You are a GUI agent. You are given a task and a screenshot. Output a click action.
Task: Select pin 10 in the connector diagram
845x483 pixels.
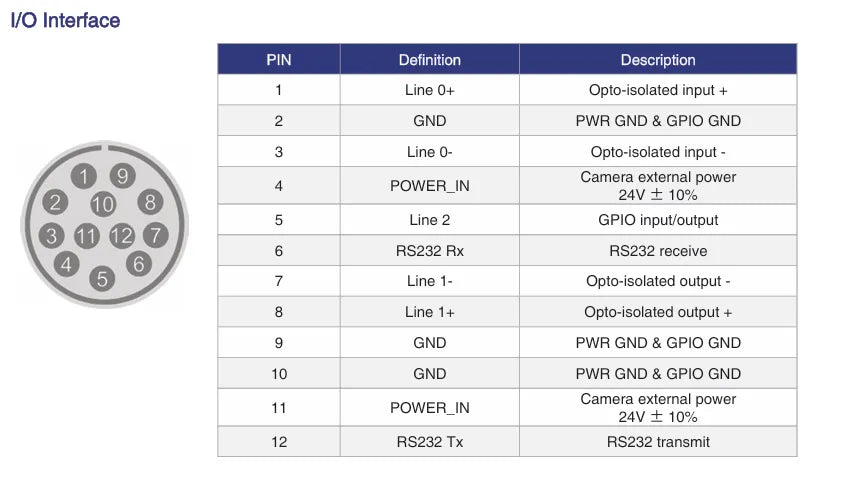[103, 204]
